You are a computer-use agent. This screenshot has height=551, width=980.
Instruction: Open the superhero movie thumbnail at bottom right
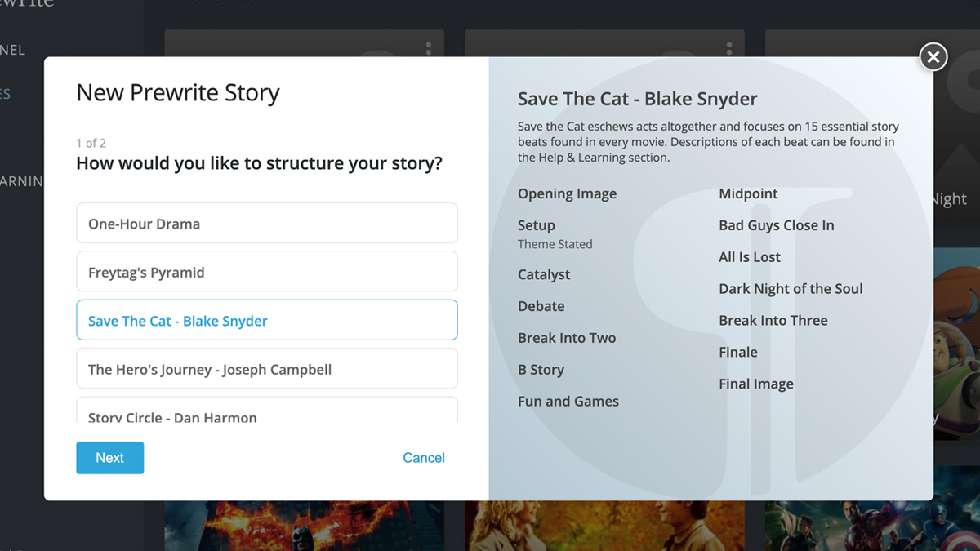(x=872, y=526)
